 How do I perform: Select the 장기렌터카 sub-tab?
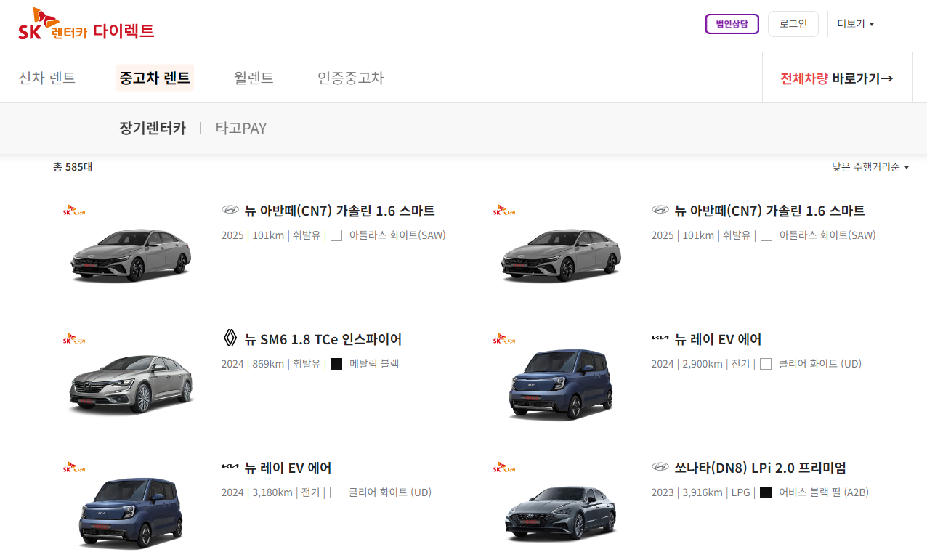pyautogui.click(x=153, y=129)
